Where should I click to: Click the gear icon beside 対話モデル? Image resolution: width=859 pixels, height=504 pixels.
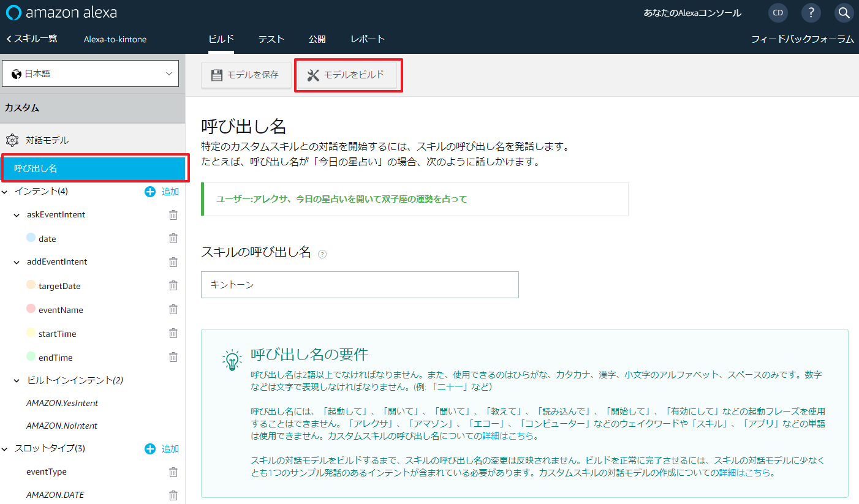pos(12,140)
